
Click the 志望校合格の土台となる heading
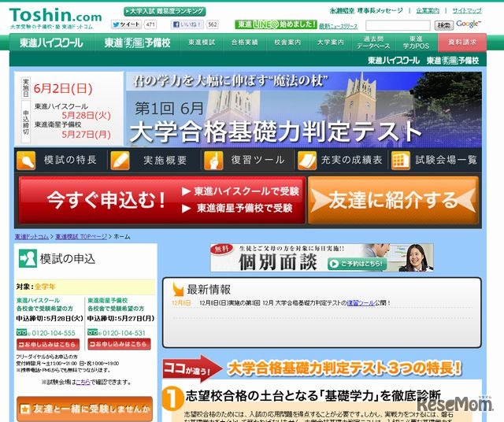313,396
